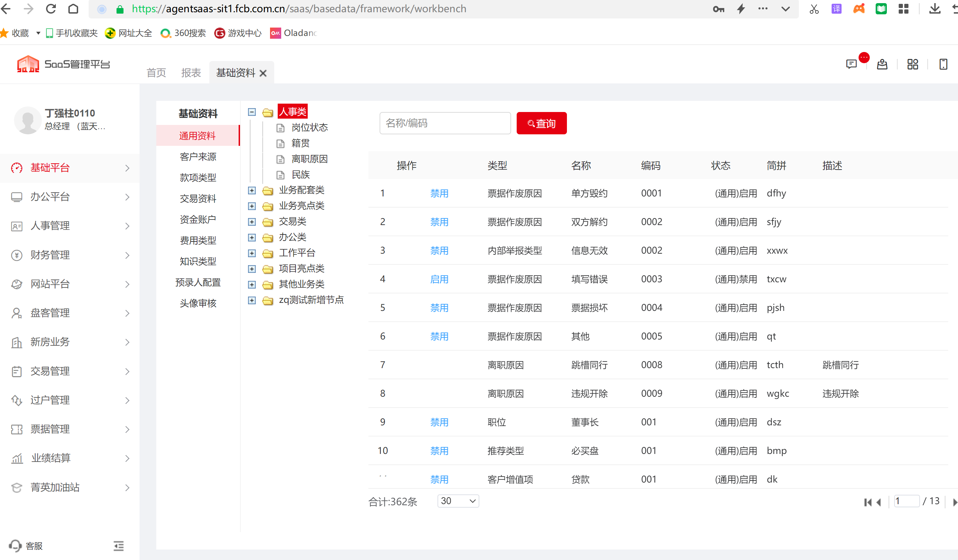The height and width of the screenshot is (560, 958).
Task: Go to the previous page arrow
Action: (x=878, y=502)
